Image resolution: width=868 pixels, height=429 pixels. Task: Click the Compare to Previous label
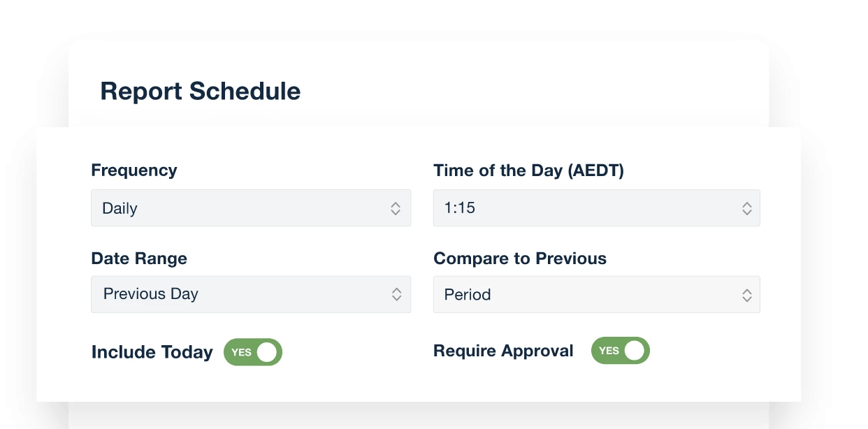(x=520, y=259)
